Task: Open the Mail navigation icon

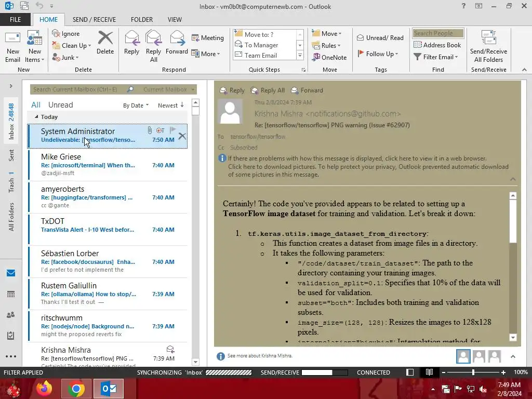Action: [11, 273]
